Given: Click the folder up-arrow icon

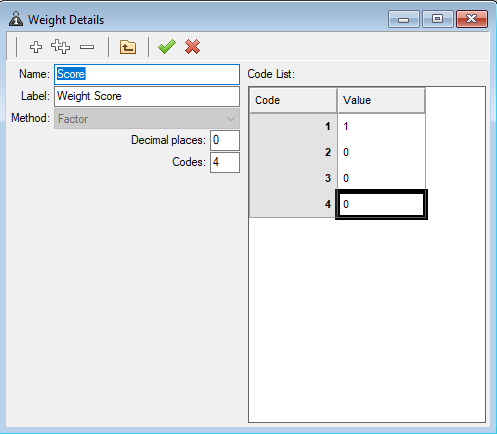Looking at the screenshot, I should click(x=128, y=47).
